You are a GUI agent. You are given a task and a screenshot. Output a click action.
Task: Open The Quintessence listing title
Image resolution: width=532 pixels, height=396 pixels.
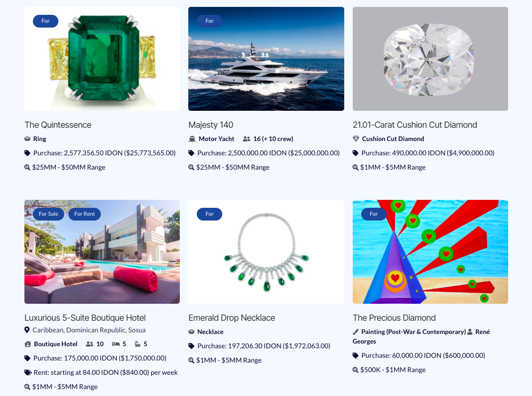click(x=58, y=125)
